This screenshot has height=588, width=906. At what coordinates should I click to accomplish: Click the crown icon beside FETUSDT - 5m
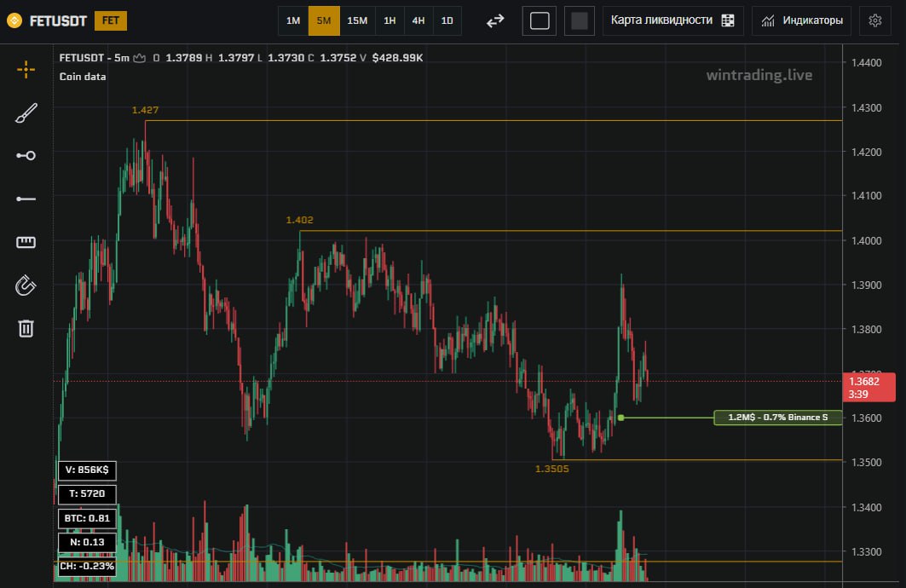click(x=140, y=58)
